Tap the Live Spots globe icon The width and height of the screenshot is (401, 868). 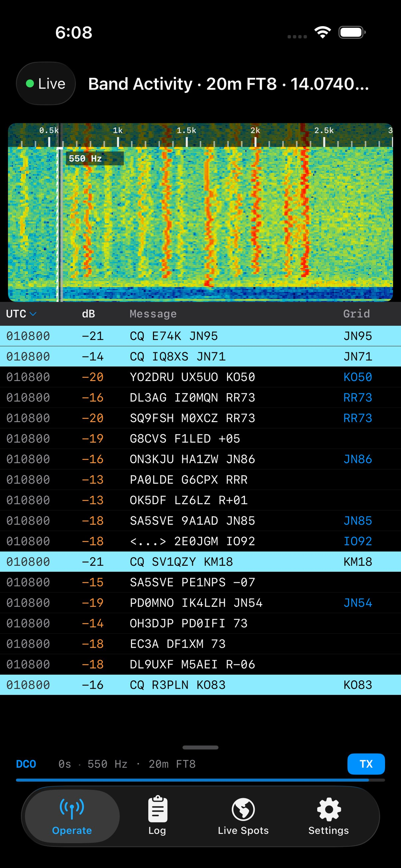(243, 809)
